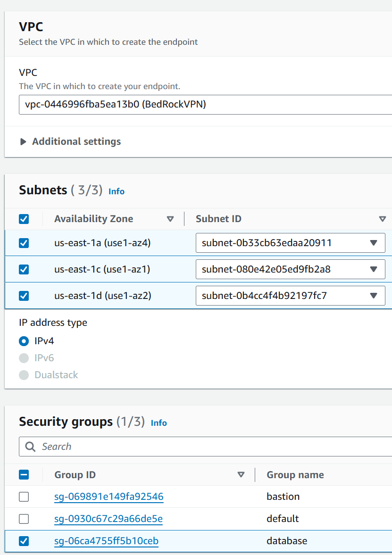Open the Group ID column sort arrow
Viewport: 392px width, 555px height.
click(241, 474)
